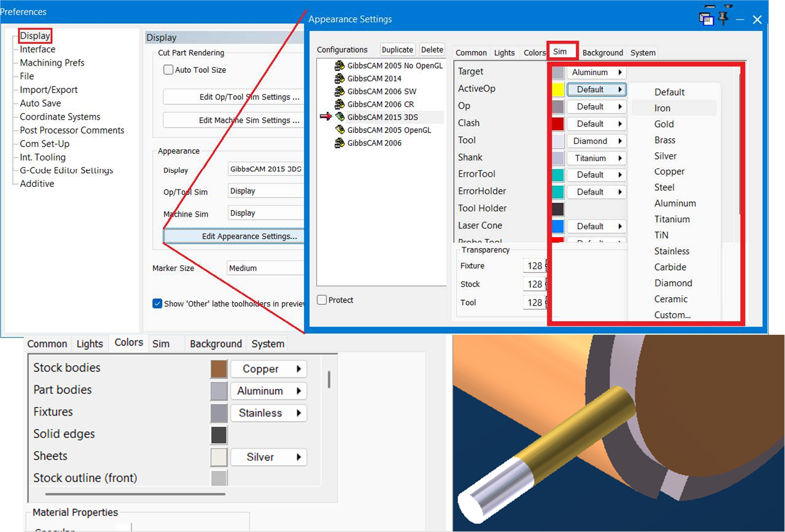The height and width of the screenshot is (532, 785).
Task: Click the GibbsCAM 2006 SW configuration icon
Action: point(339,91)
